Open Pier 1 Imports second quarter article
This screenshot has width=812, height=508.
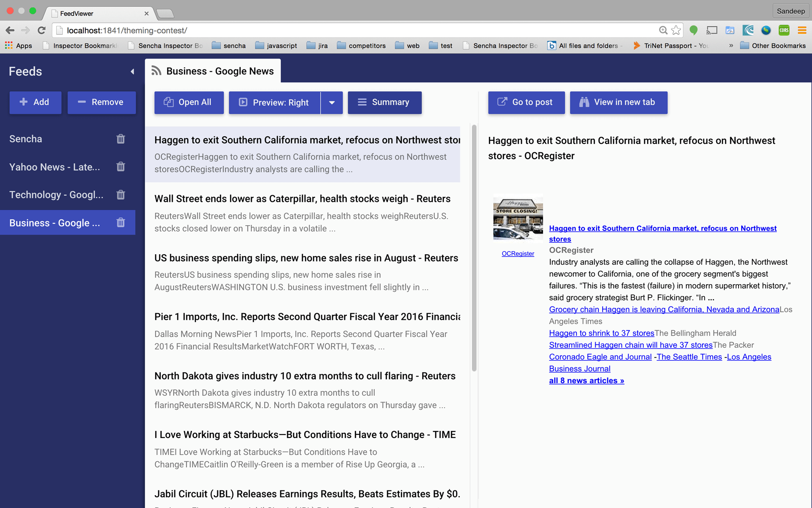302,331
